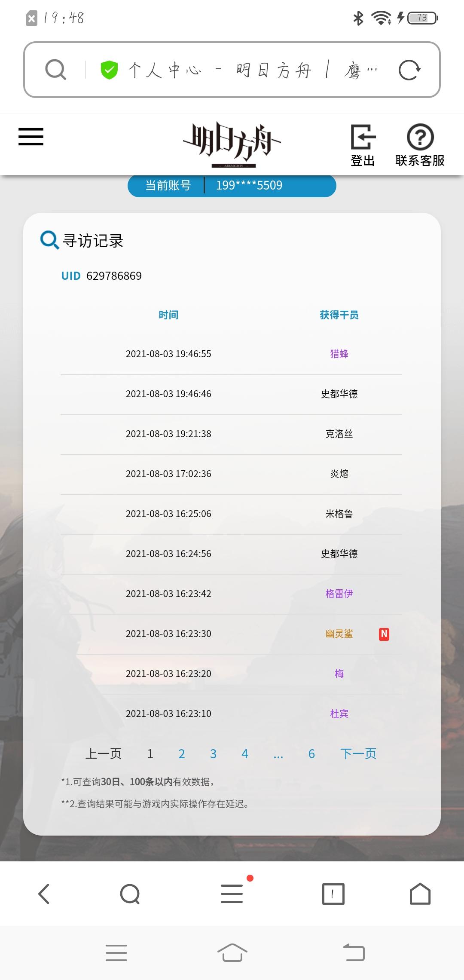Tap the 当前账号 account number pill
This screenshot has width=464, height=980.
tap(232, 186)
